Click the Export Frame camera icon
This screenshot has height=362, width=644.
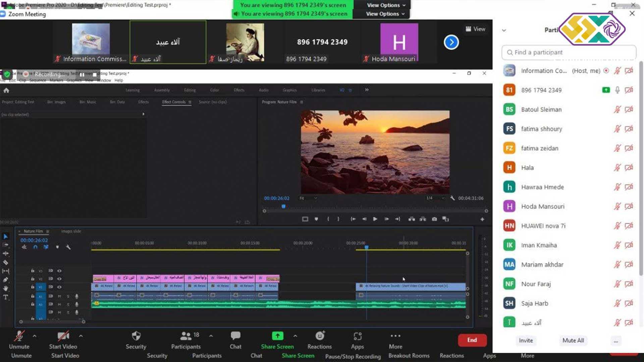pos(434,219)
